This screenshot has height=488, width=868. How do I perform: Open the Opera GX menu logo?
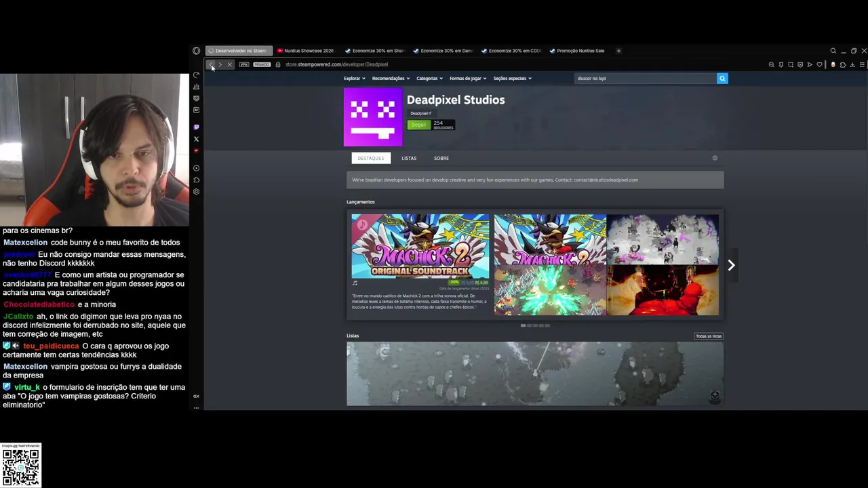tap(197, 51)
